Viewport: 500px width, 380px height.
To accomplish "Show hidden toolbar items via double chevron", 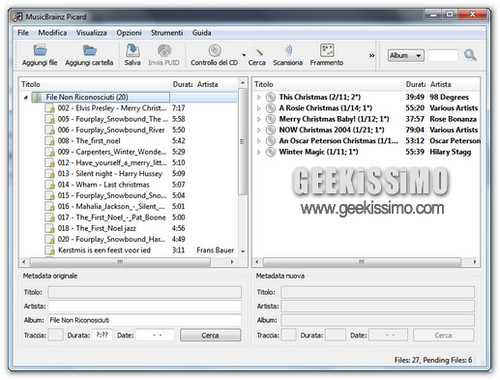I will click(372, 56).
